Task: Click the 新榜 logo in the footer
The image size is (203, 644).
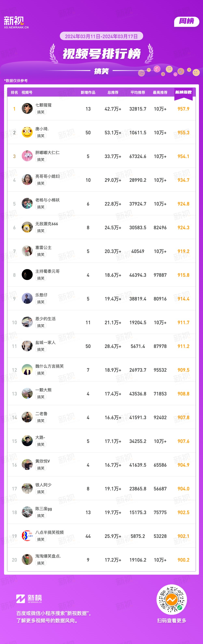Action: [29, 599]
